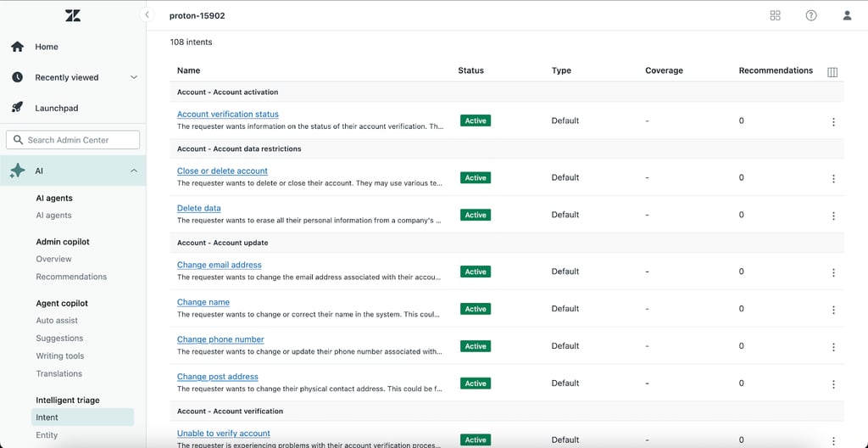Image resolution: width=868 pixels, height=448 pixels.
Task: Go to Home in sidebar
Action: tap(47, 47)
